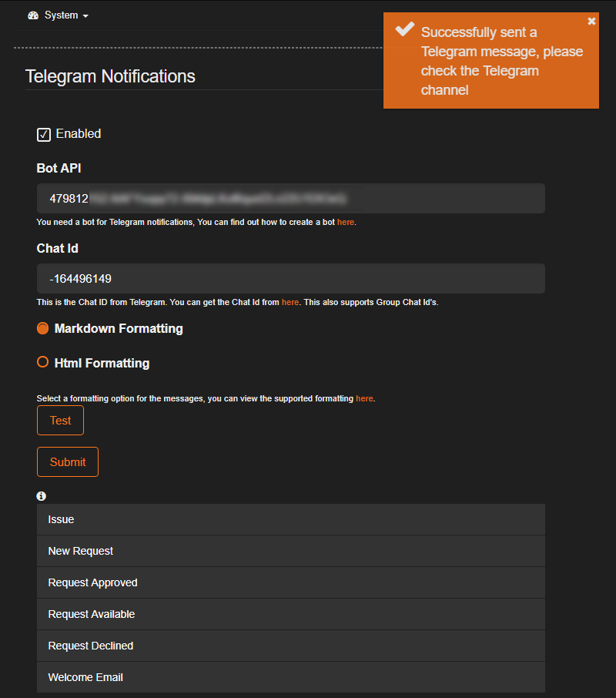
Task: Expand the Request Available template row
Action: [x=291, y=614]
